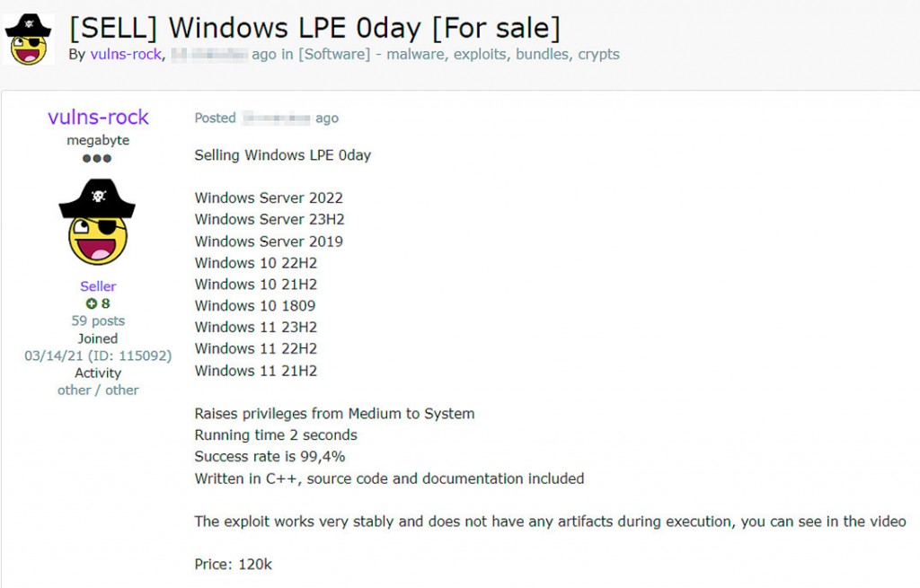Open the [Software] category link in the byline
The image size is (920, 588).
[x=333, y=54]
